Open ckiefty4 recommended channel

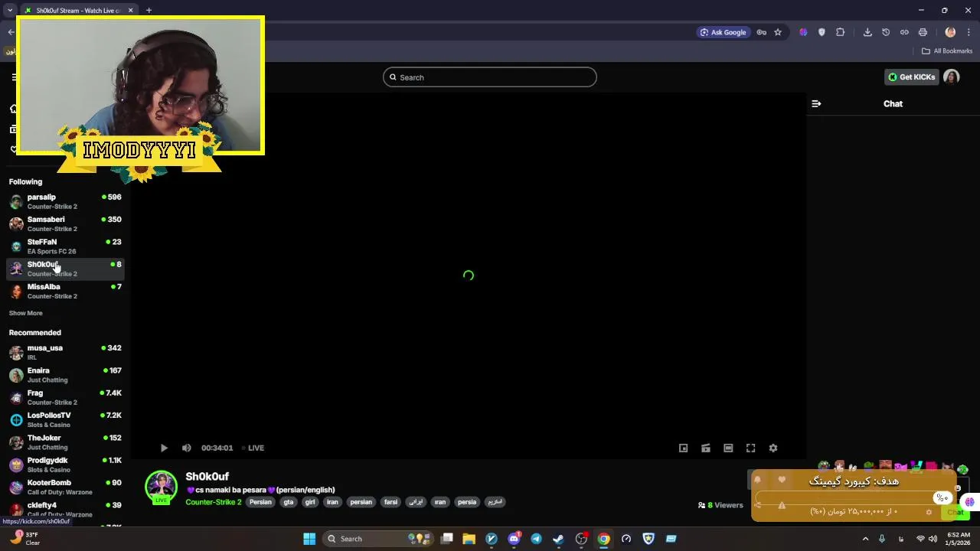click(65, 509)
